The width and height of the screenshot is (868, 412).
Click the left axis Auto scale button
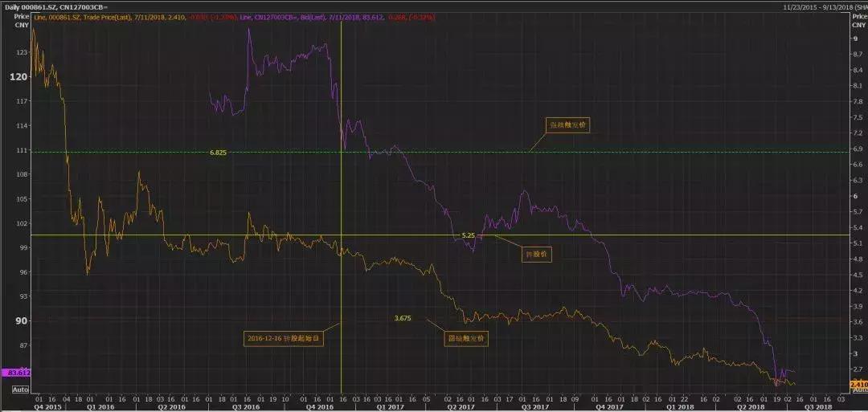click(x=20, y=390)
